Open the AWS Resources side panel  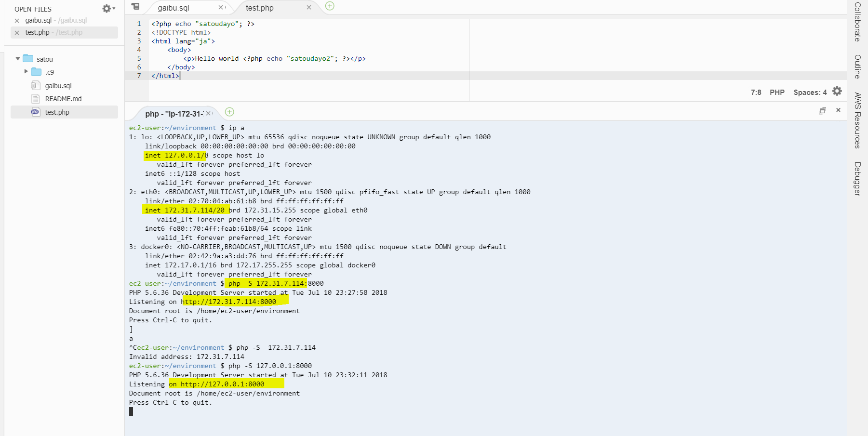(x=857, y=120)
